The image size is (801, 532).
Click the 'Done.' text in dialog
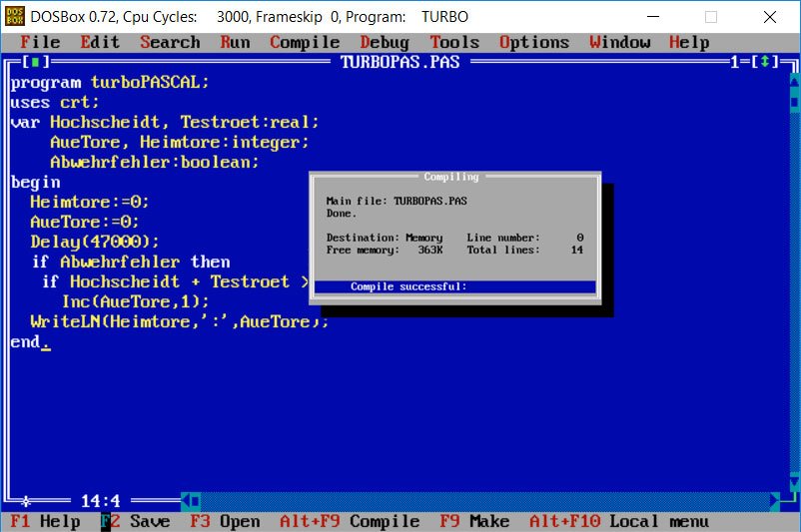[x=342, y=214]
